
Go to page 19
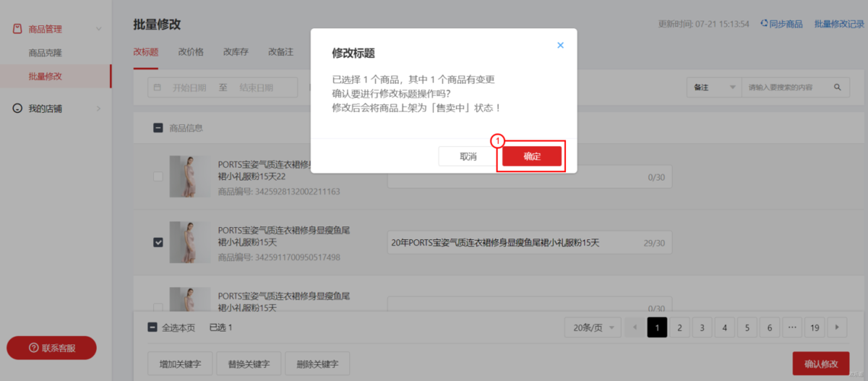(x=815, y=328)
